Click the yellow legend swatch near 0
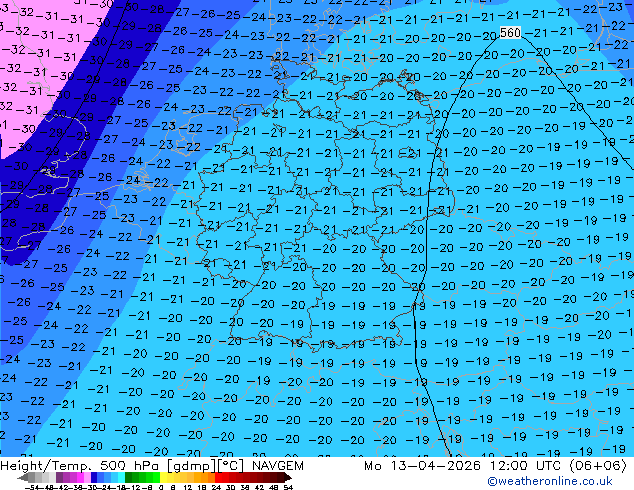This screenshot has width=634, height=490. pyautogui.click(x=163, y=477)
